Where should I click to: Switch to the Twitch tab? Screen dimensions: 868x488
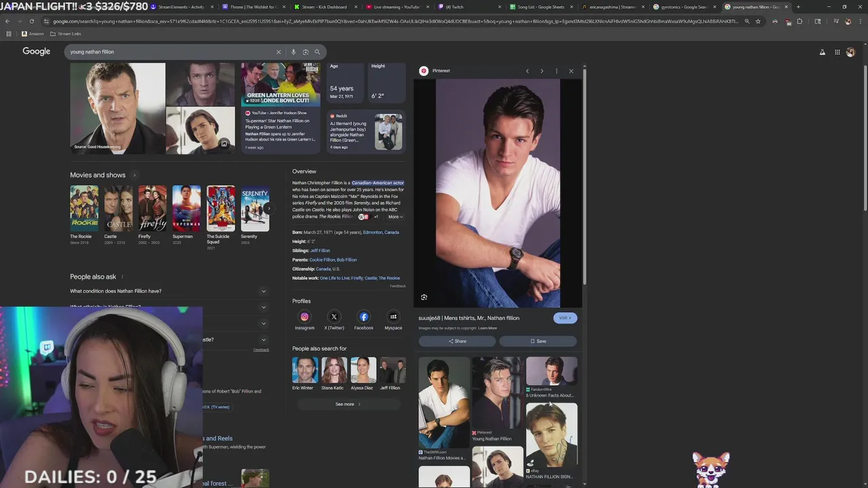tap(469, 7)
